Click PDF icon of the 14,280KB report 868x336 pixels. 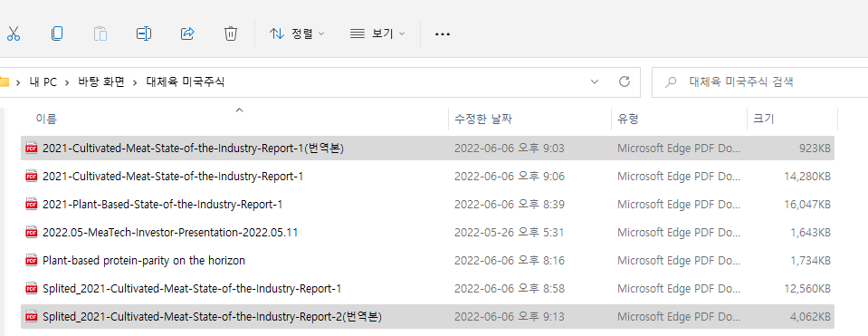[x=32, y=177]
